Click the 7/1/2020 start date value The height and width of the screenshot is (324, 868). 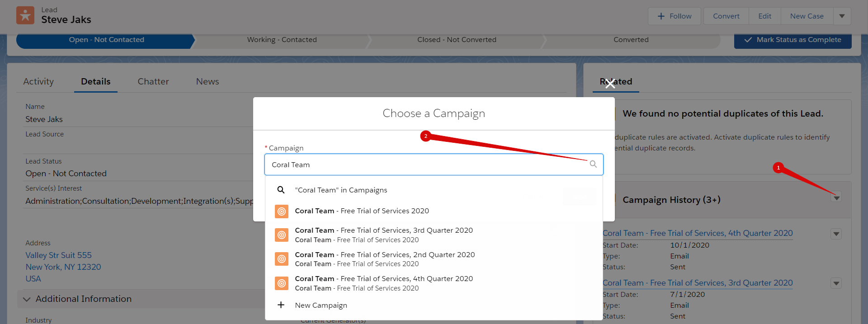(687, 295)
